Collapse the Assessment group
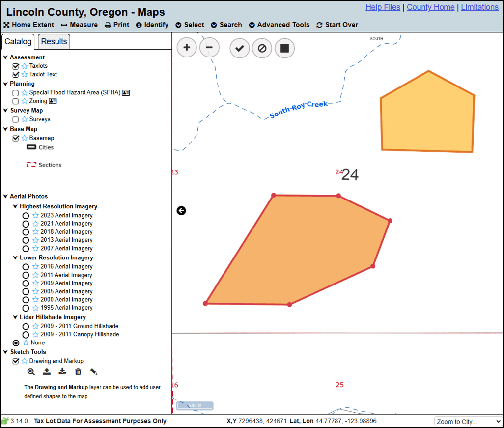This screenshot has width=504, height=428. coord(5,57)
